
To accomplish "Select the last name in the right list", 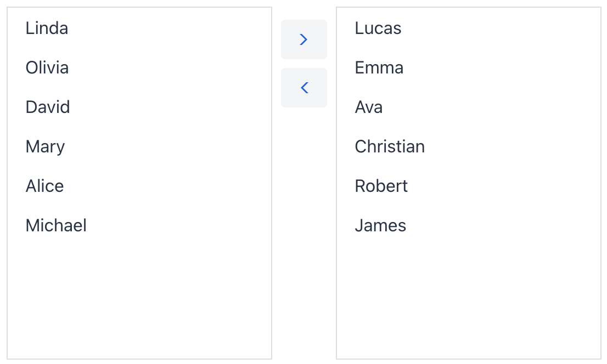I will point(380,225).
